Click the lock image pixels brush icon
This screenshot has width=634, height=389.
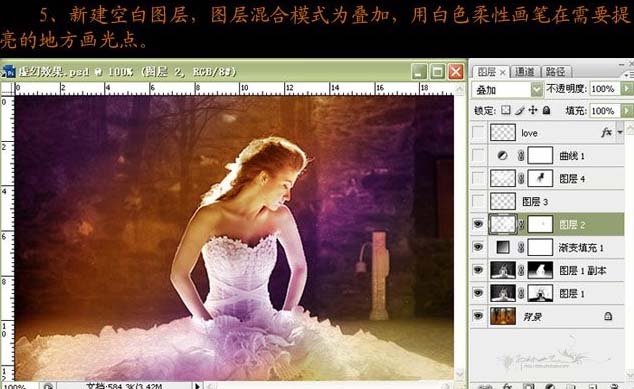coord(520,110)
